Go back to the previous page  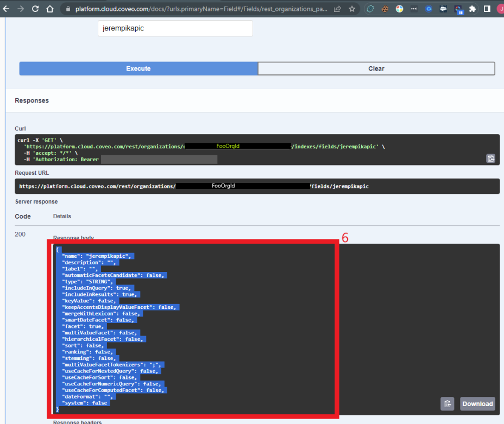point(6,9)
